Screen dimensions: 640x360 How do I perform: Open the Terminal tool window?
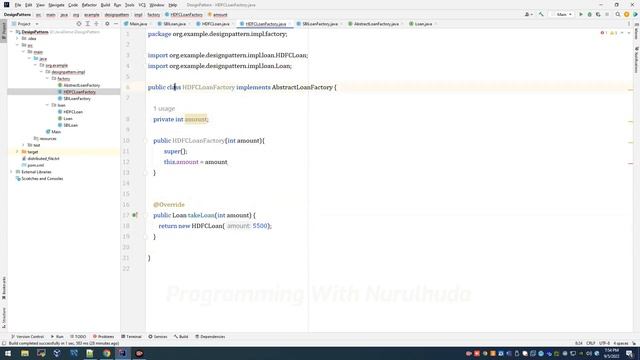coord(131,337)
